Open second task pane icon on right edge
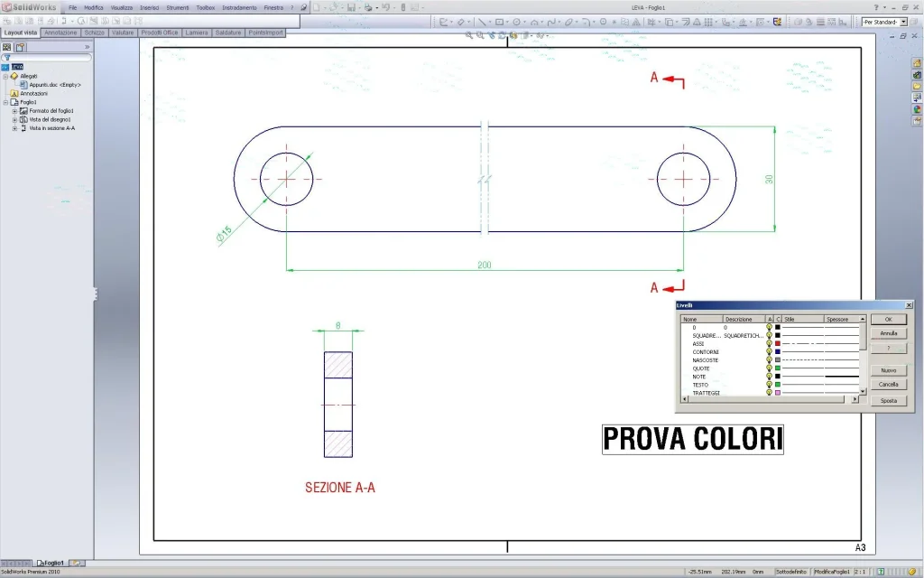This screenshot has height=578, width=924. 917,75
